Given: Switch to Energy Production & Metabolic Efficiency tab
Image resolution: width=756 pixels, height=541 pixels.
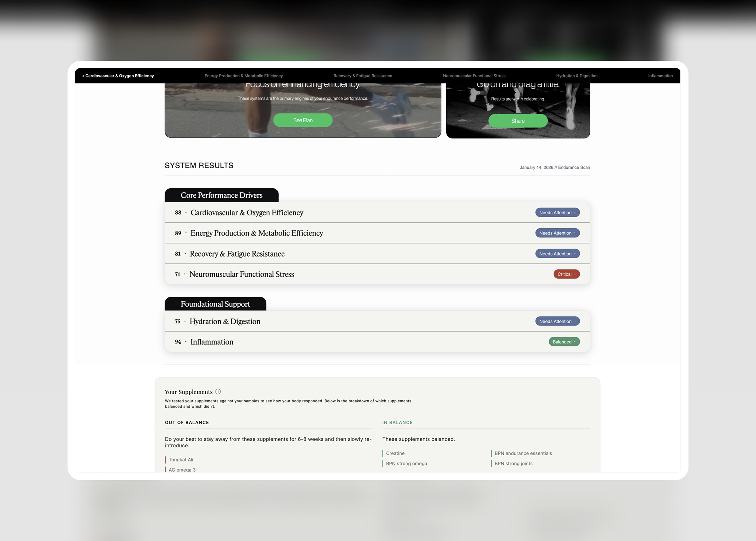Looking at the screenshot, I should (243, 76).
